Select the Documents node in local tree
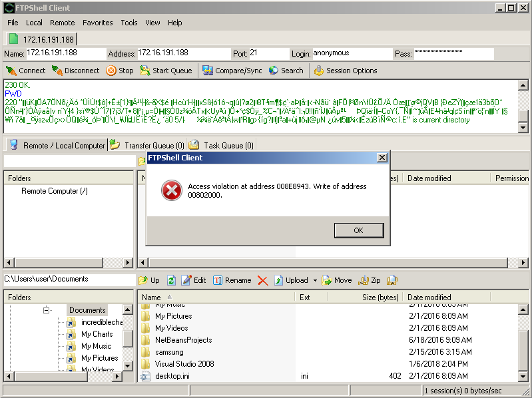This screenshot has height=398, width=532. coord(87,310)
